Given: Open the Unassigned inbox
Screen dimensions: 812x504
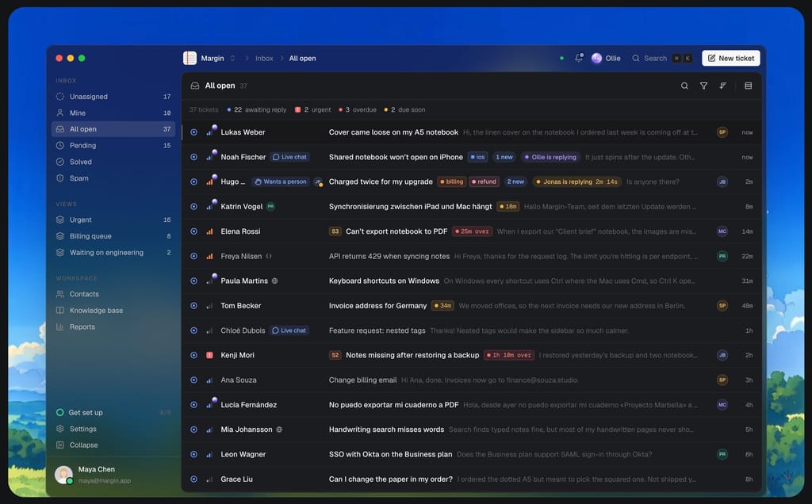Looking at the screenshot, I should (x=113, y=96).
